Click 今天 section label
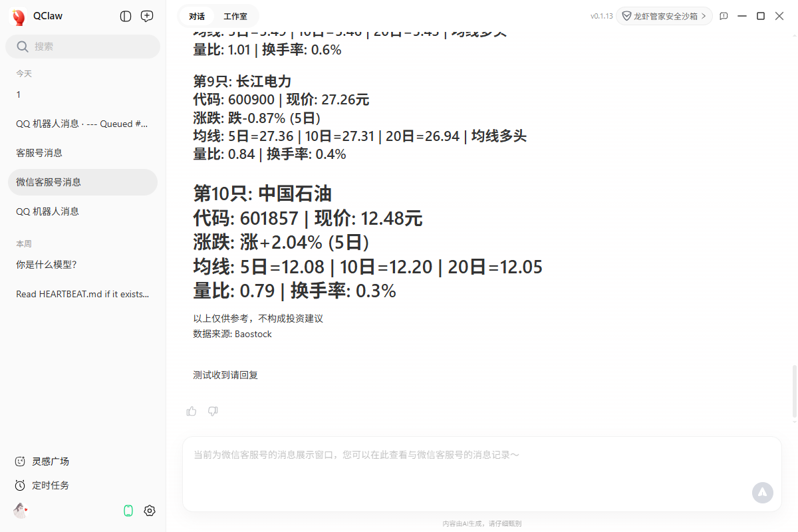Screen dimensions: 798x532 pyautogui.click(x=24, y=73)
